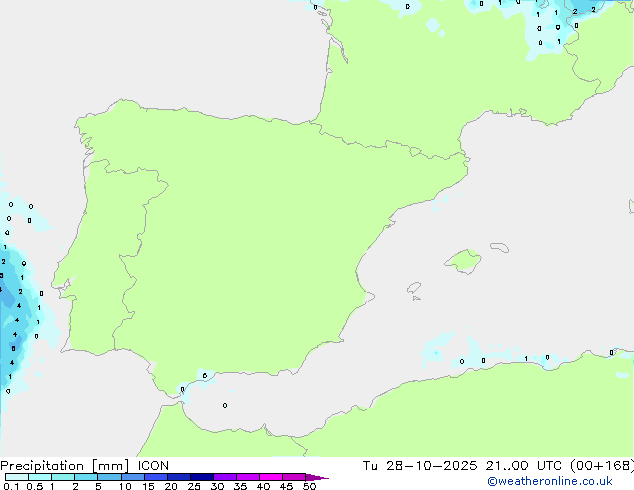Select the 30–35 mm purple legend swatch

tap(225, 477)
